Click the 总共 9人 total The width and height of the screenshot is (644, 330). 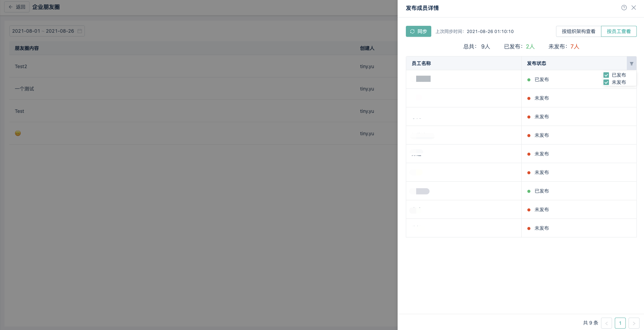(477, 46)
